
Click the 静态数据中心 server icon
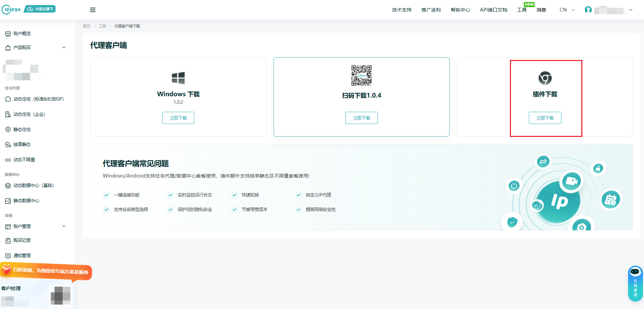pyautogui.click(x=8, y=201)
